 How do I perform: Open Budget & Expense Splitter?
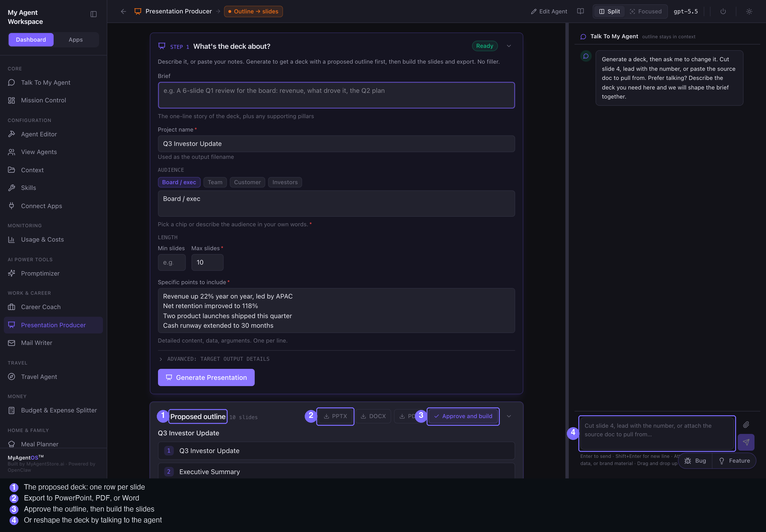tap(53, 410)
